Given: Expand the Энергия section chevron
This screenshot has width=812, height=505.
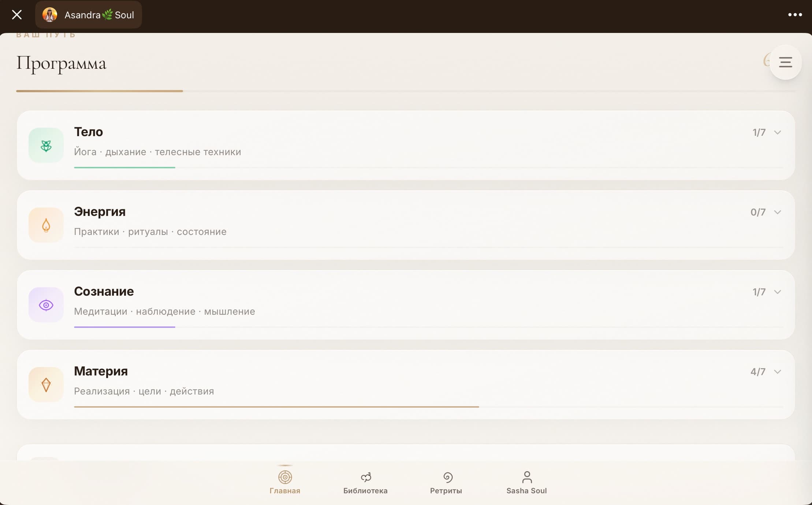Looking at the screenshot, I should (778, 212).
